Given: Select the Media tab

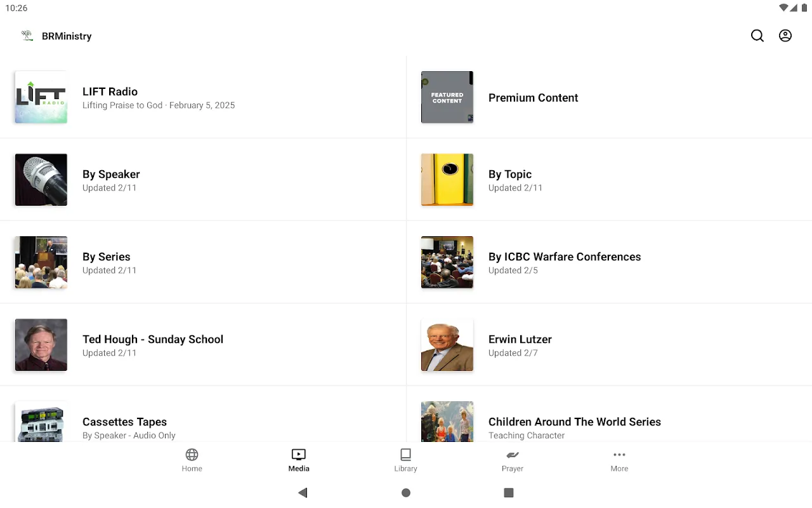Looking at the screenshot, I should pos(299,460).
